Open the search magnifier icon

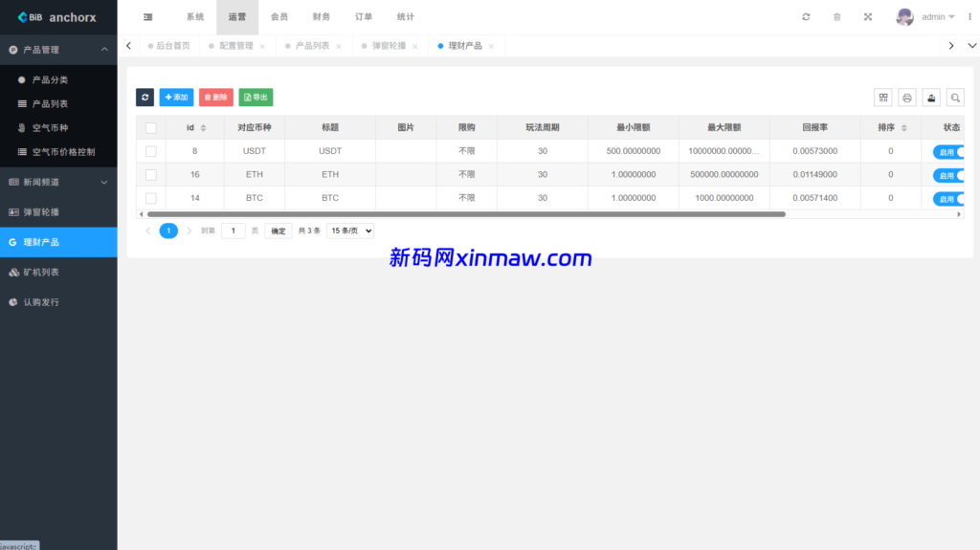coord(955,98)
